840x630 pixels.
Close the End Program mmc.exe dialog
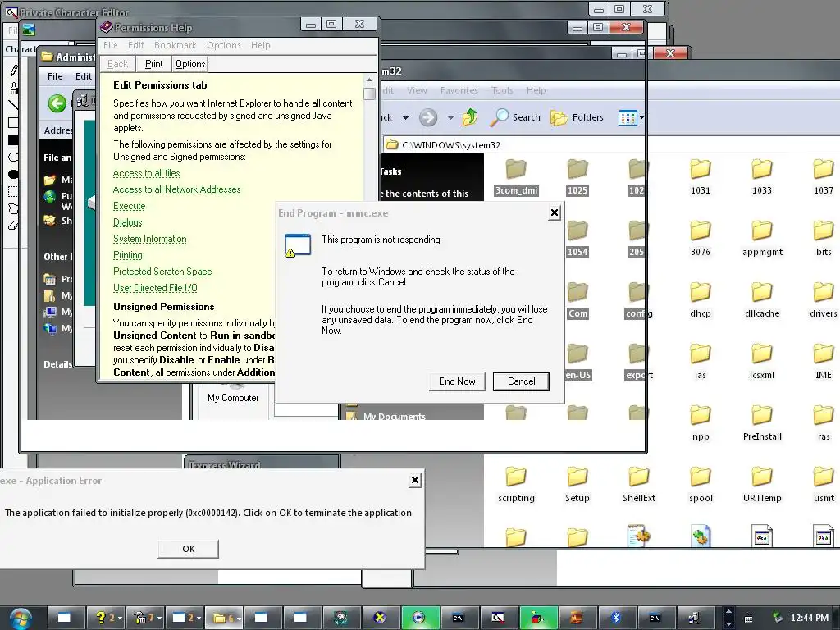click(x=555, y=213)
